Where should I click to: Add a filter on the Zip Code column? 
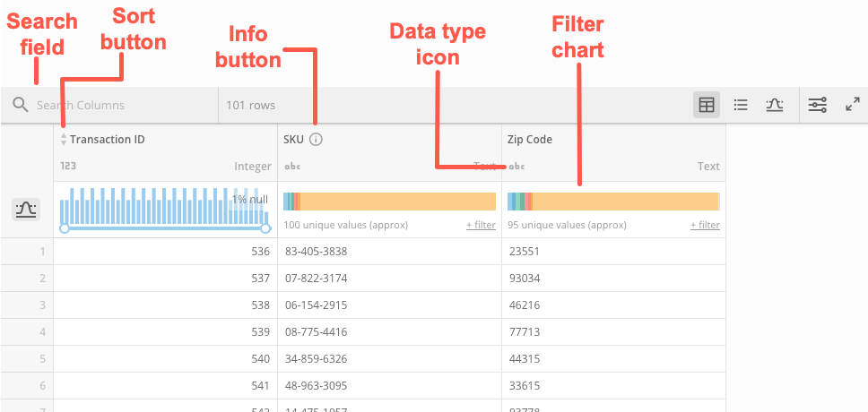pos(705,225)
